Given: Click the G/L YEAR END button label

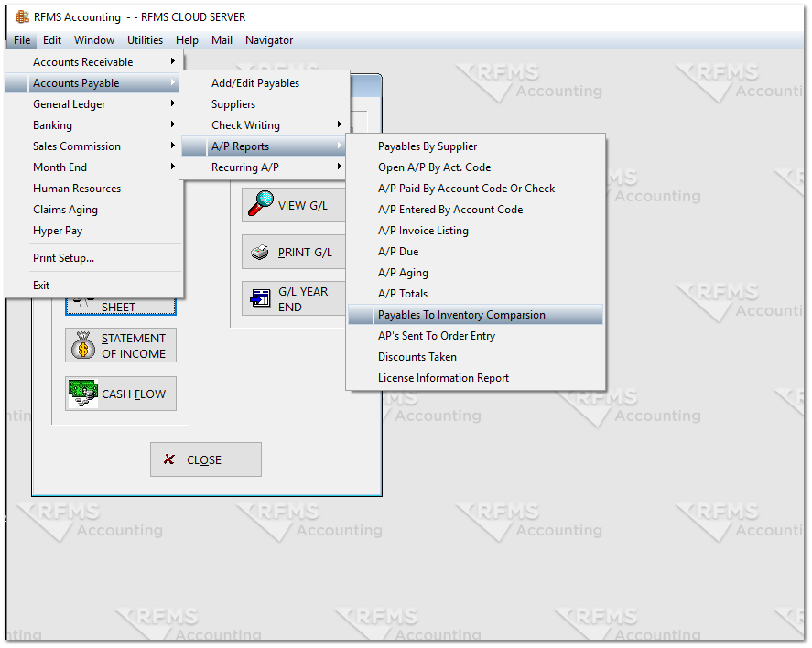Looking at the screenshot, I should (x=303, y=299).
